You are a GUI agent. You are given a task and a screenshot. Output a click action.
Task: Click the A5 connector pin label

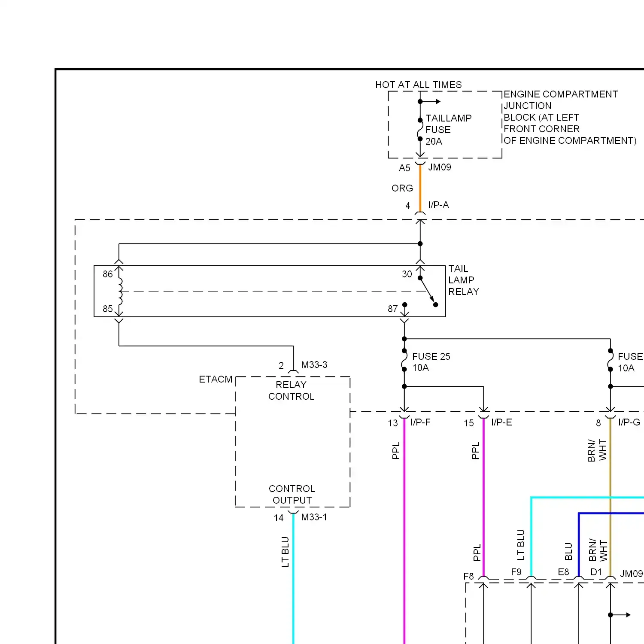click(404, 168)
